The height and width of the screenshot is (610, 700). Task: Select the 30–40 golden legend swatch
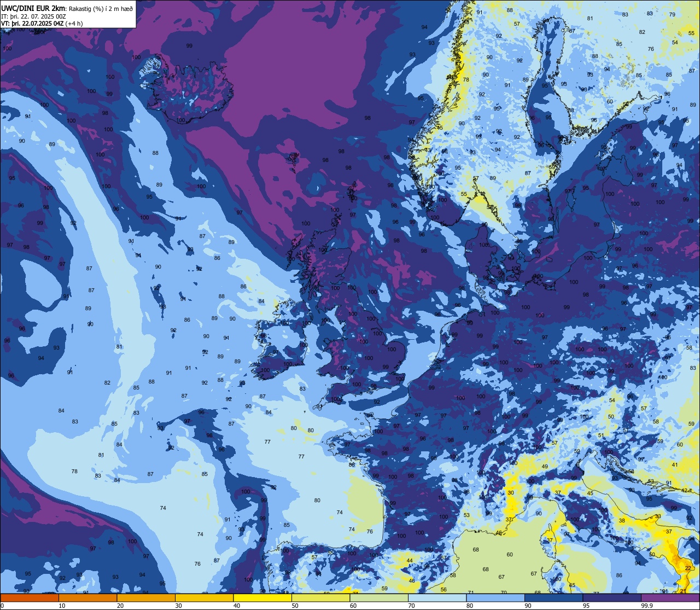pos(204,597)
